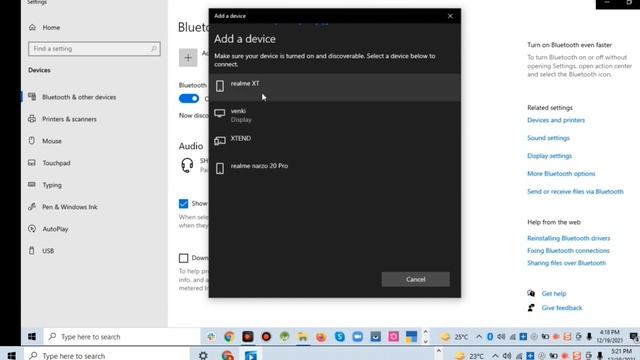Open Send or receive files via Bluetooth
The image size is (640, 360).
575,191
